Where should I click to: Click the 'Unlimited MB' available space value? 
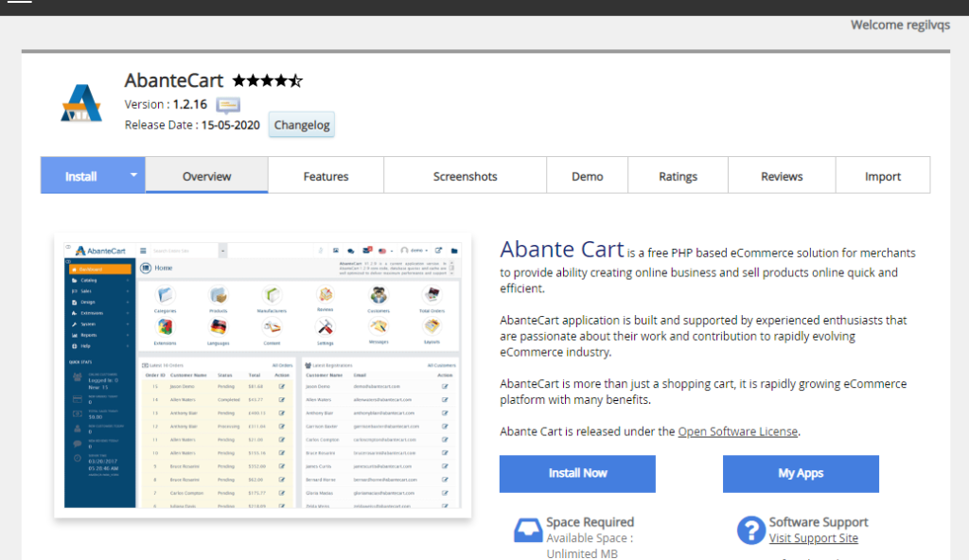[x=582, y=553]
